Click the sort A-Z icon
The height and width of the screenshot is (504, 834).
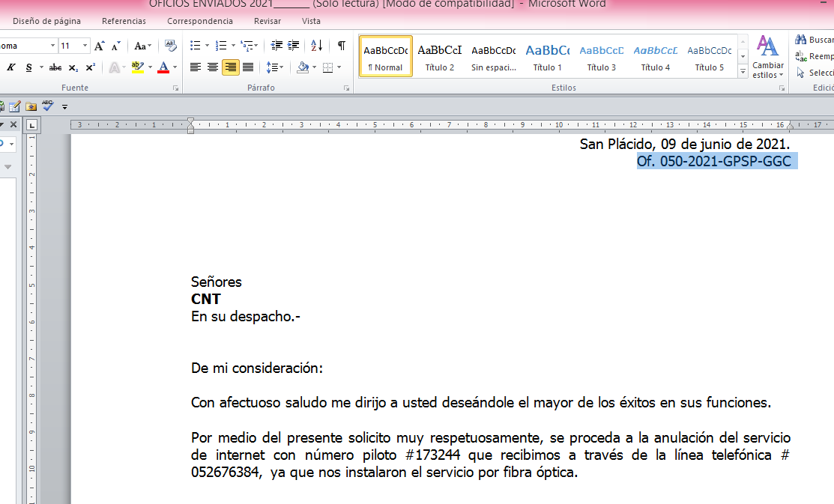point(316,46)
